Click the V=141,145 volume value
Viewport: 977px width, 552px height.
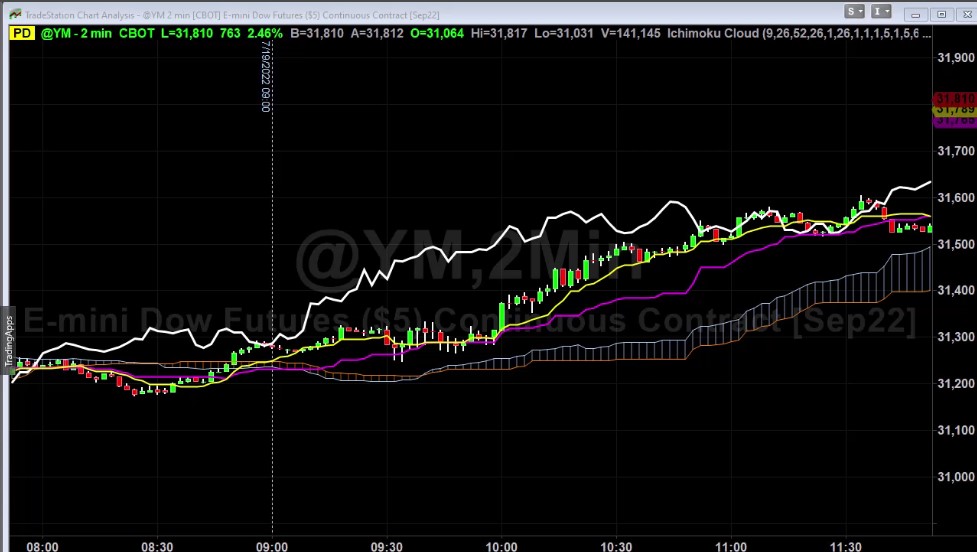631,33
